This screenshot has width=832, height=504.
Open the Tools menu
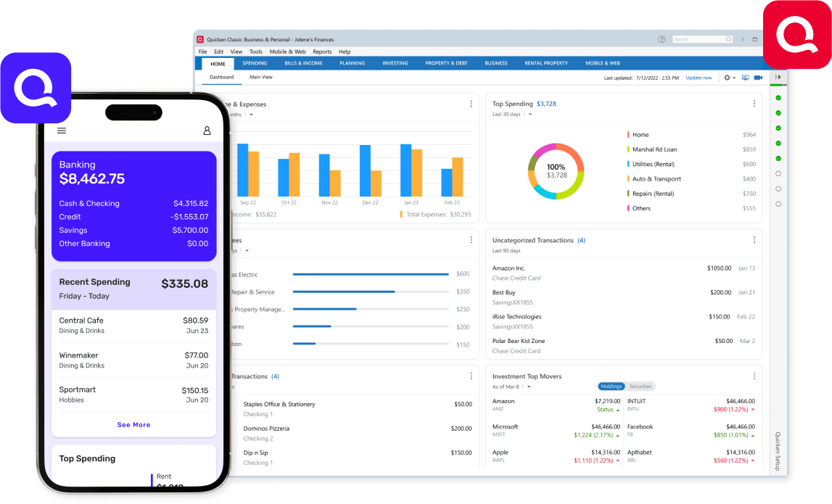tap(256, 51)
